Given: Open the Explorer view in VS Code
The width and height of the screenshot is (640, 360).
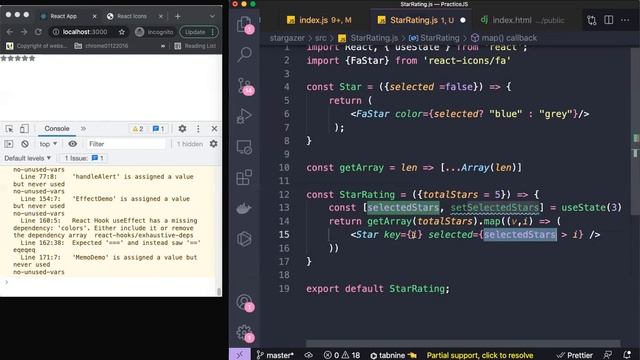Looking at the screenshot, I should click(x=244, y=24).
